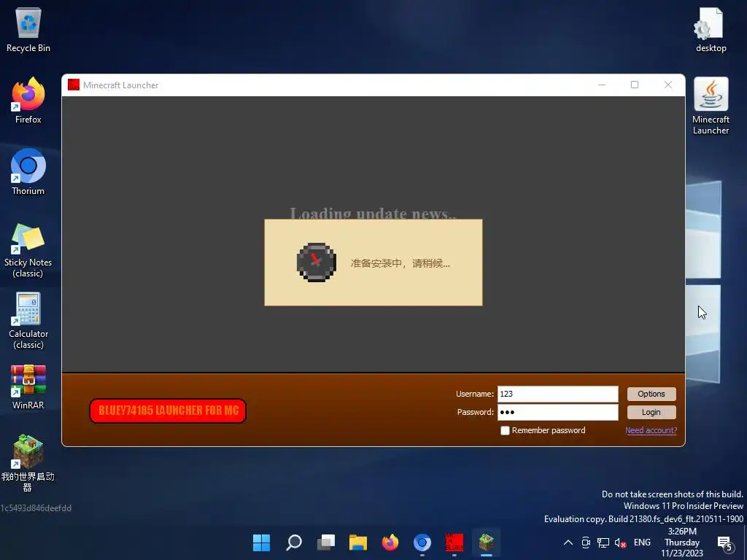Show hidden system tray icons
Image resolution: width=747 pixels, height=560 pixels.
(568, 542)
